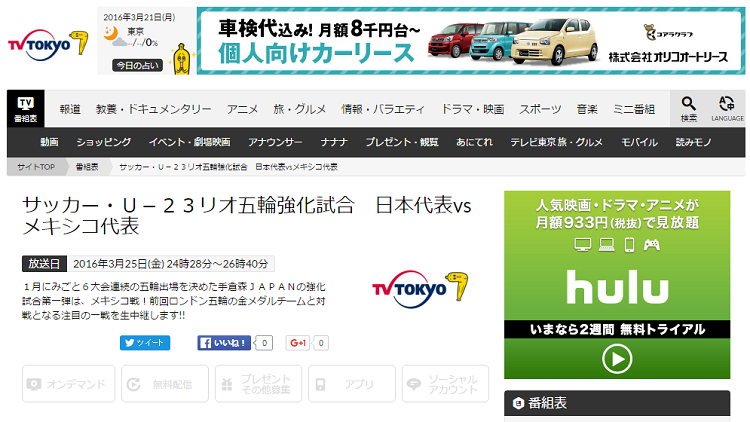
Task: Click the プレゼント その他募集 button
Action: click(258, 384)
